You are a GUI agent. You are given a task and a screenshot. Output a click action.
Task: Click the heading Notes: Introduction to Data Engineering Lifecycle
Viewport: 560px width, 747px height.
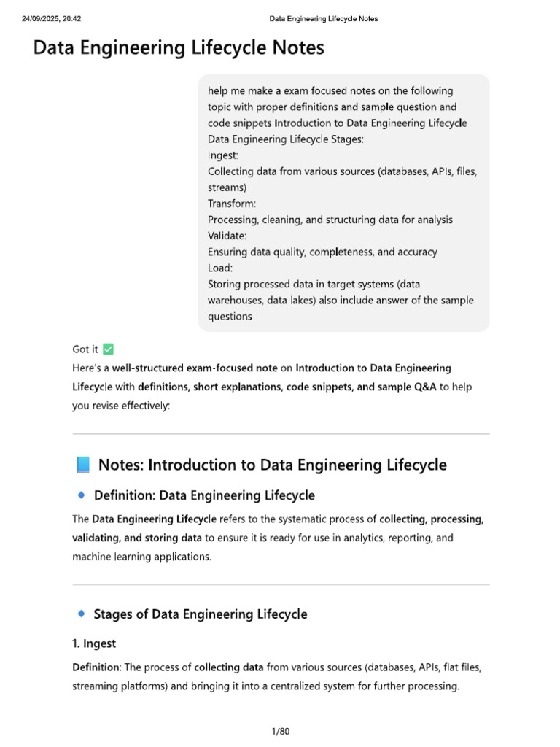(273, 465)
